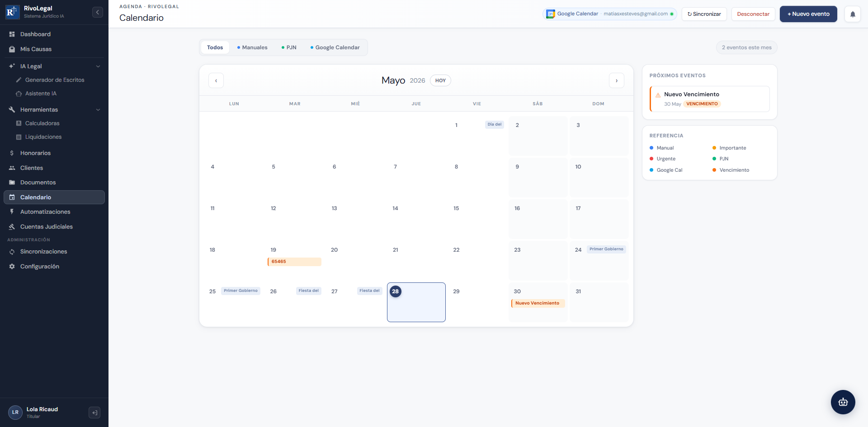Image resolution: width=868 pixels, height=427 pixels.
Task: Open Dashboard from the sidebar
Action: [x=54, y=34]
